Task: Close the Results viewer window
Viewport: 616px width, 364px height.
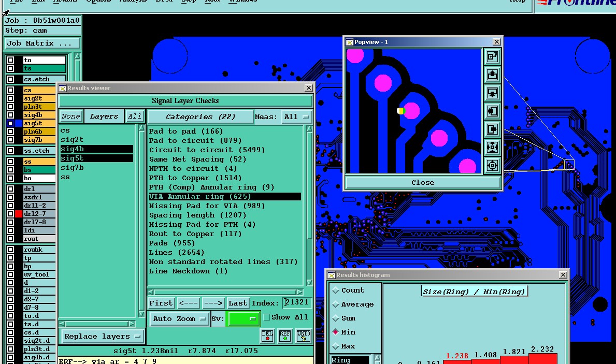Action: (309, 88)
